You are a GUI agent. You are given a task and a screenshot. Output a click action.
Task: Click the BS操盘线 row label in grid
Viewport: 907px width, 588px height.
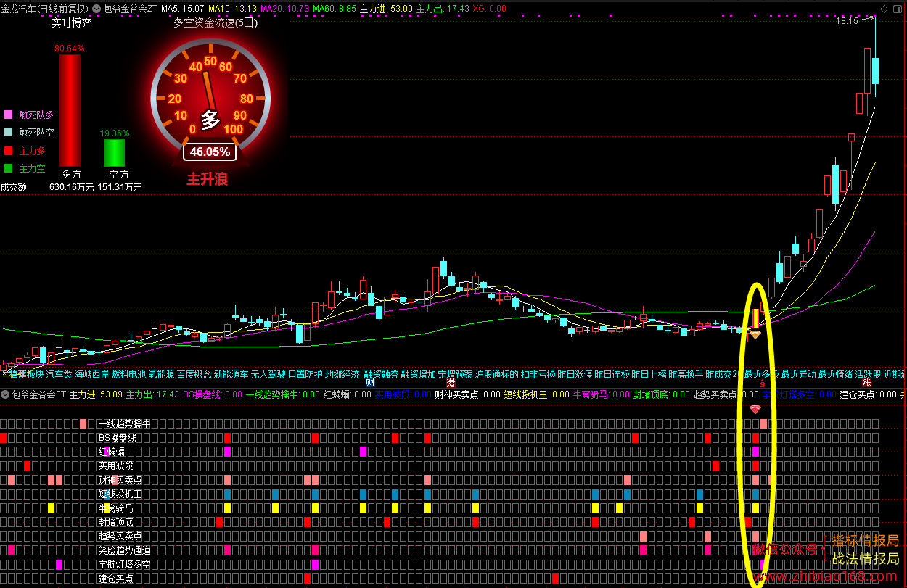(118, 438)
